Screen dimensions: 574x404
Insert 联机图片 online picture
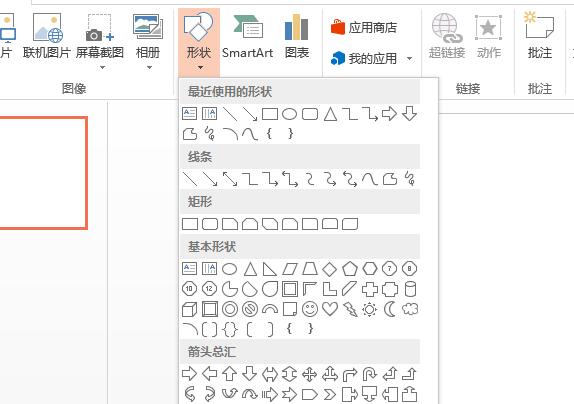click(x=46, y=37)
